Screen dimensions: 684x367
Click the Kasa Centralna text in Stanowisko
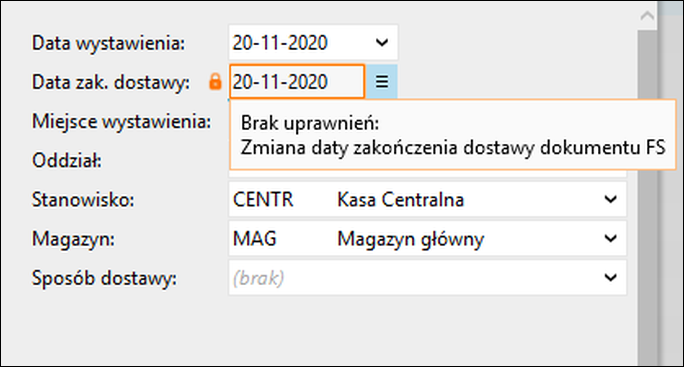pyautogui.click(x=400, y=200)
